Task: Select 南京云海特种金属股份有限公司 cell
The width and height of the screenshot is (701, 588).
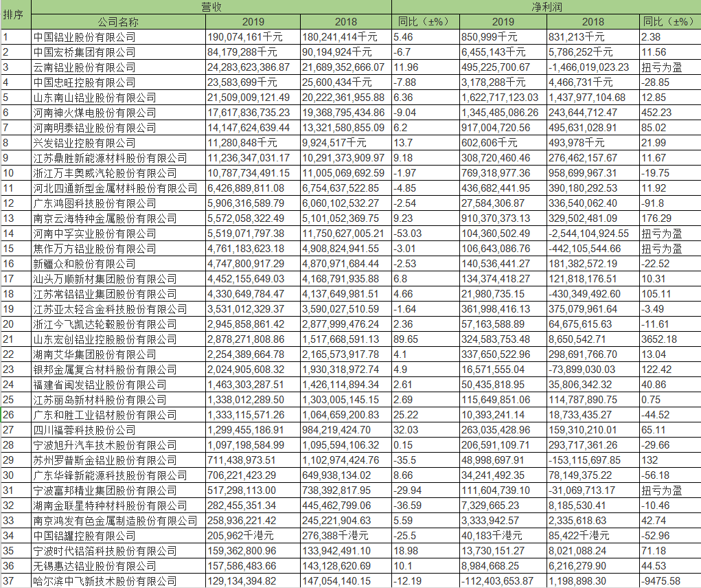Action: (119, 218)
